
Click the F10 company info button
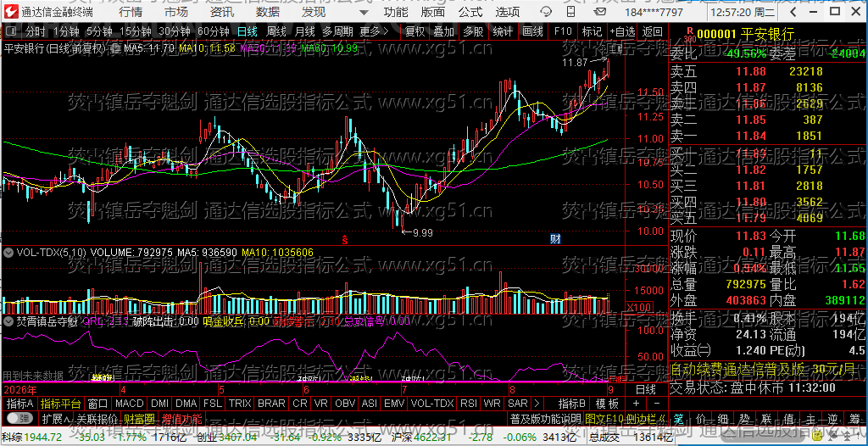(563, 31)
